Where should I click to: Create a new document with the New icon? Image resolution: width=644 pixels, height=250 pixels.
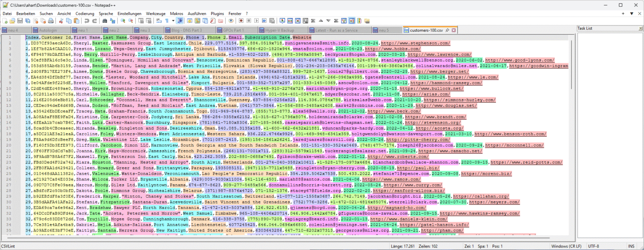[4, 21]
